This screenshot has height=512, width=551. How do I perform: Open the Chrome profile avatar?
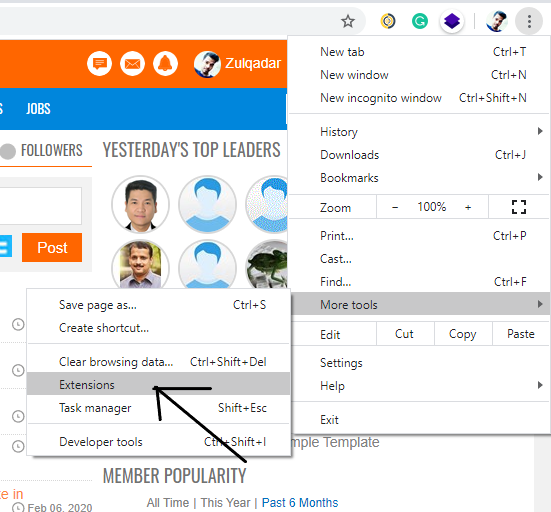point(496,21)
